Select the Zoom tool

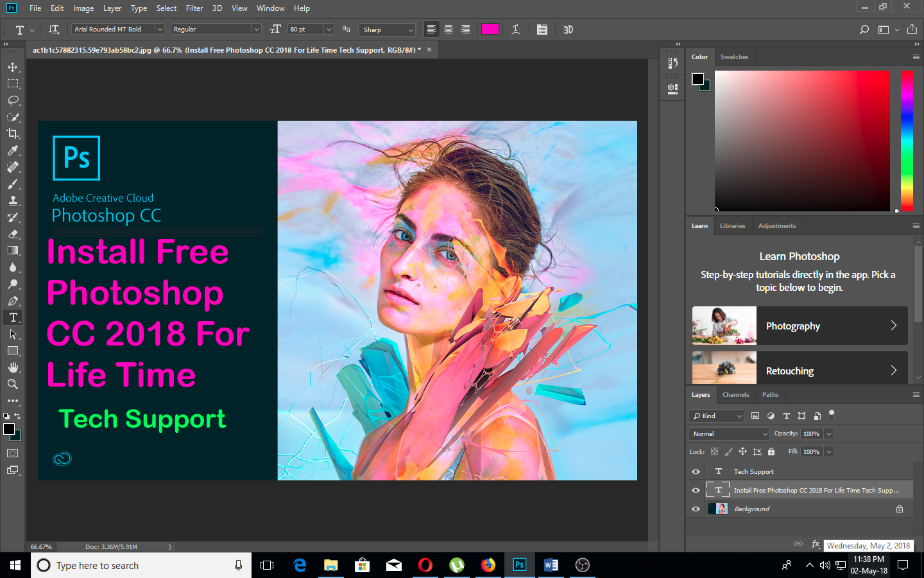pyautogui.click(x=13, y=384)
